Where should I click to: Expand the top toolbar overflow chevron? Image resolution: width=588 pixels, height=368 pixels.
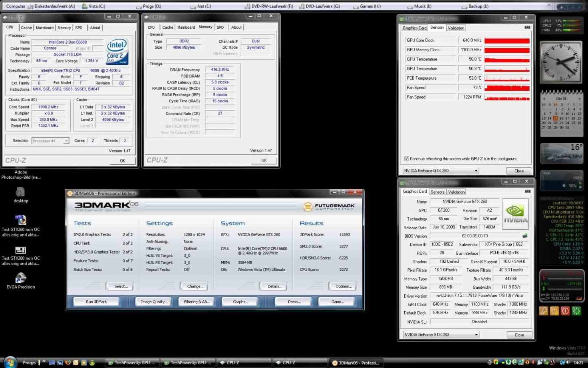549,5
